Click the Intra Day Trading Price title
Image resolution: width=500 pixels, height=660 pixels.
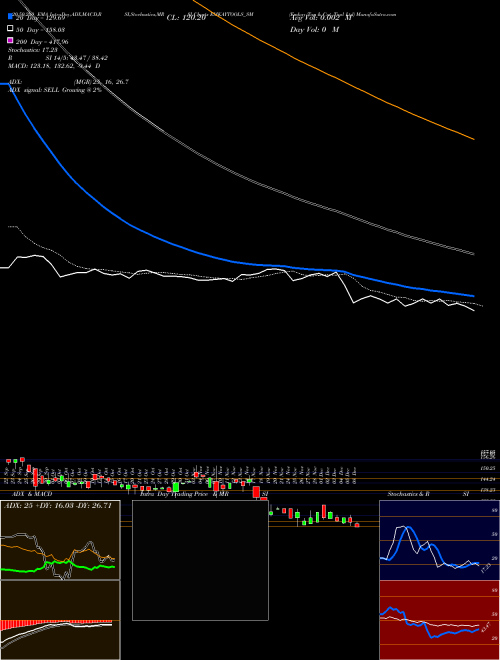[174, 494]
